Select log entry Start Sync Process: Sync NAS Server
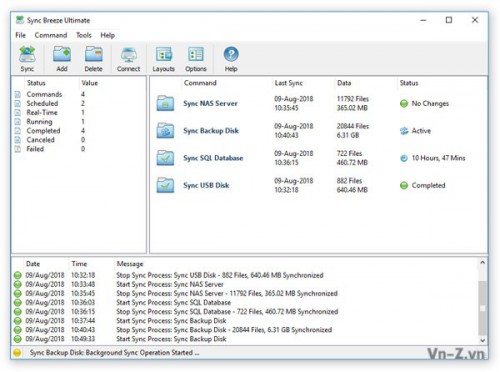The width and height of the screenshot is (500, 372). pos(170,284)
